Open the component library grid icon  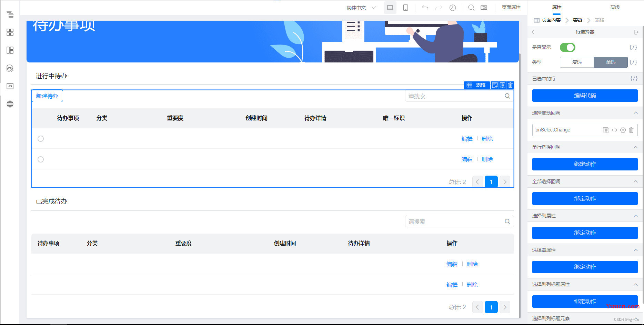point(10,32)
